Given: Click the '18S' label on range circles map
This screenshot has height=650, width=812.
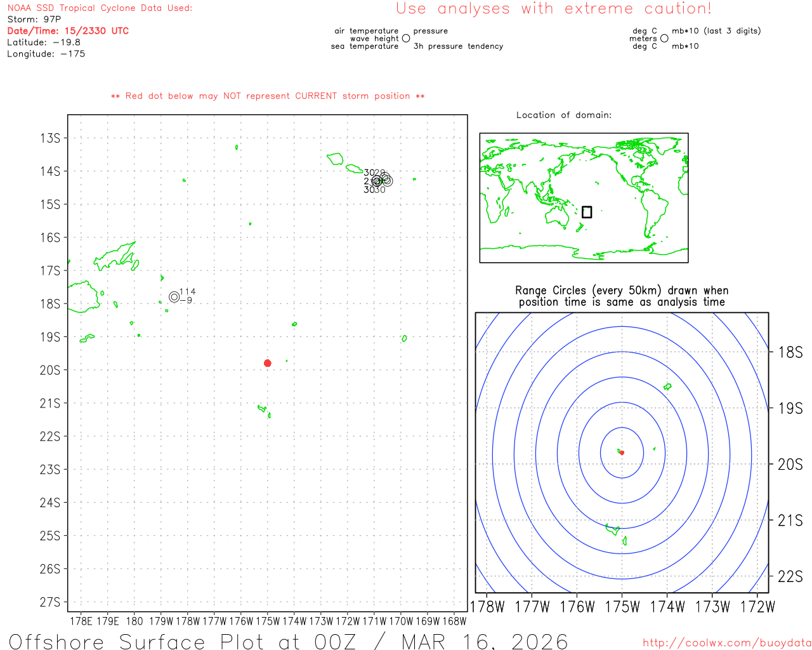Looking at the screenshot, I should [x=790, y=352].
